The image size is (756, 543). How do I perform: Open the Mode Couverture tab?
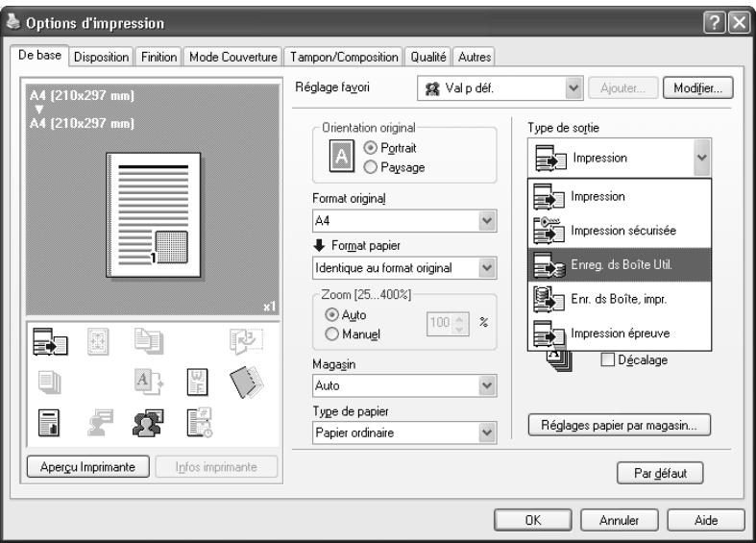coord(232,57)
